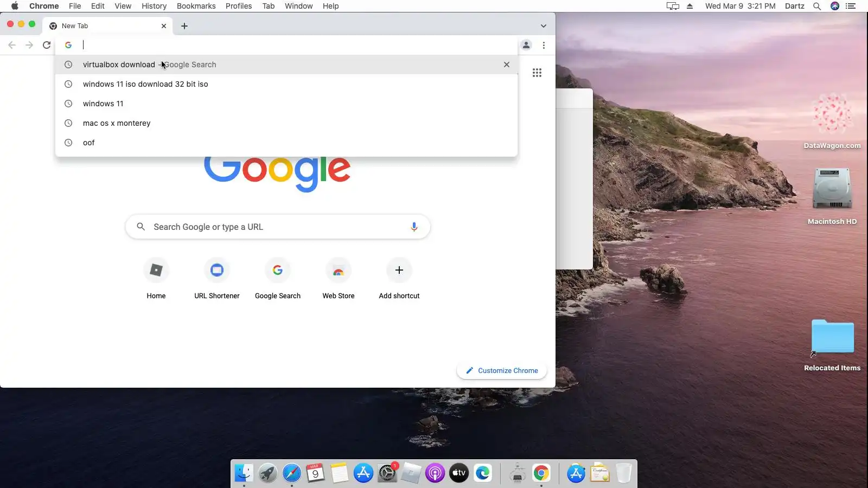The image size is (868, 488).
Task: Open the Profiles menu
Action: click(x=239, y=6)
